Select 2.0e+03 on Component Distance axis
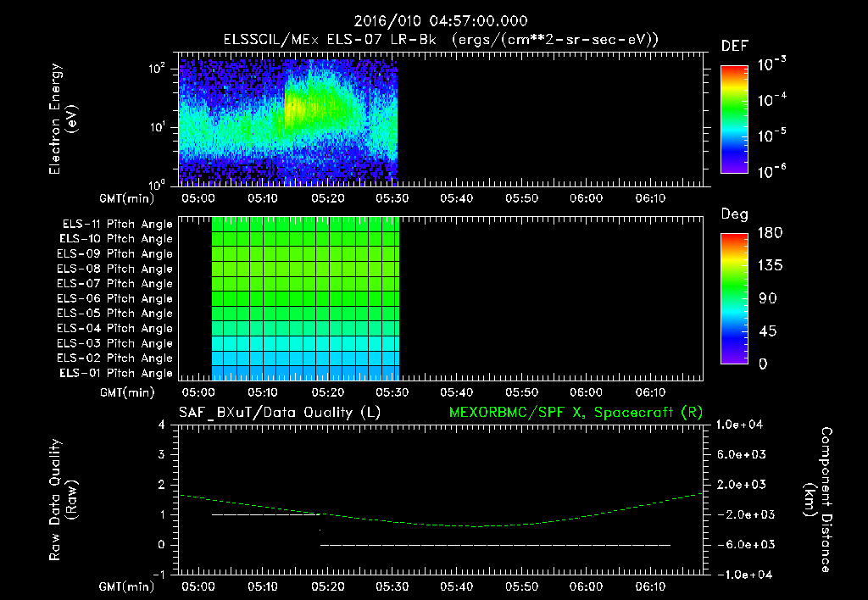The width and height of the screenshot is (868, 600). click(741, 484)
